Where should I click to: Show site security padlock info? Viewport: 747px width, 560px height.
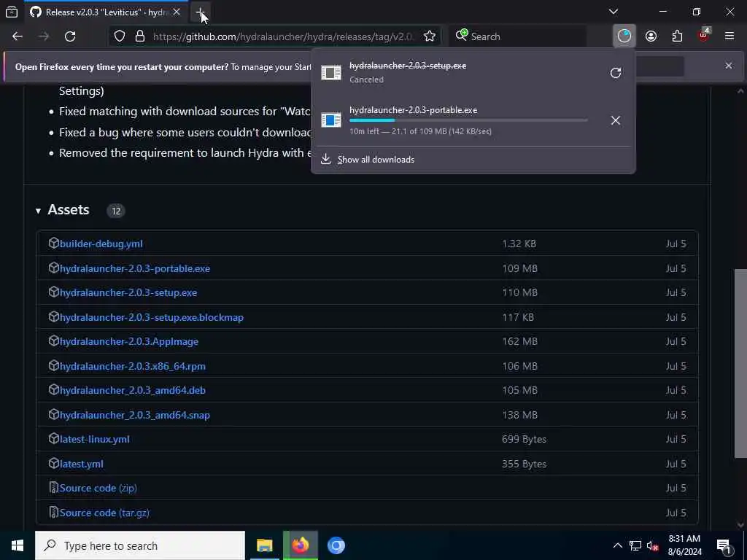tap(139, 36)
